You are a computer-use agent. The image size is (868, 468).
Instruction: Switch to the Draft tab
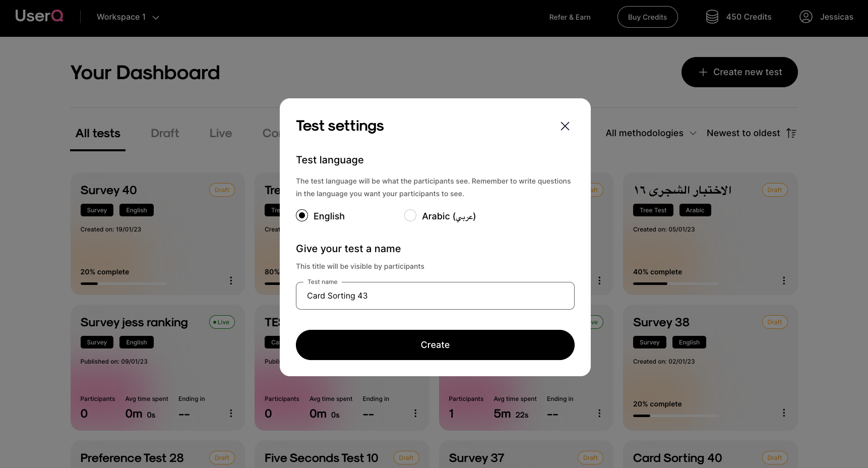(165, 133)
